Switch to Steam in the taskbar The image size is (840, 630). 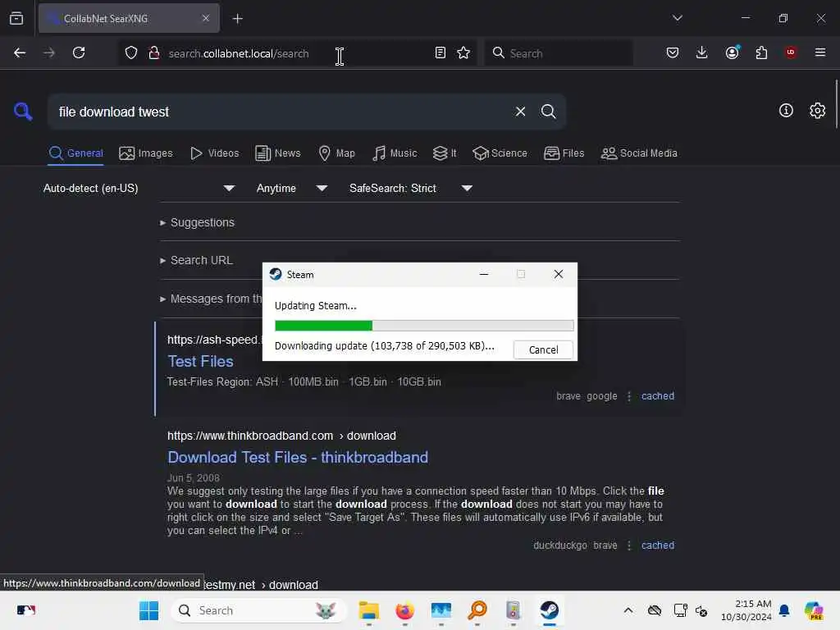point(549,610)
